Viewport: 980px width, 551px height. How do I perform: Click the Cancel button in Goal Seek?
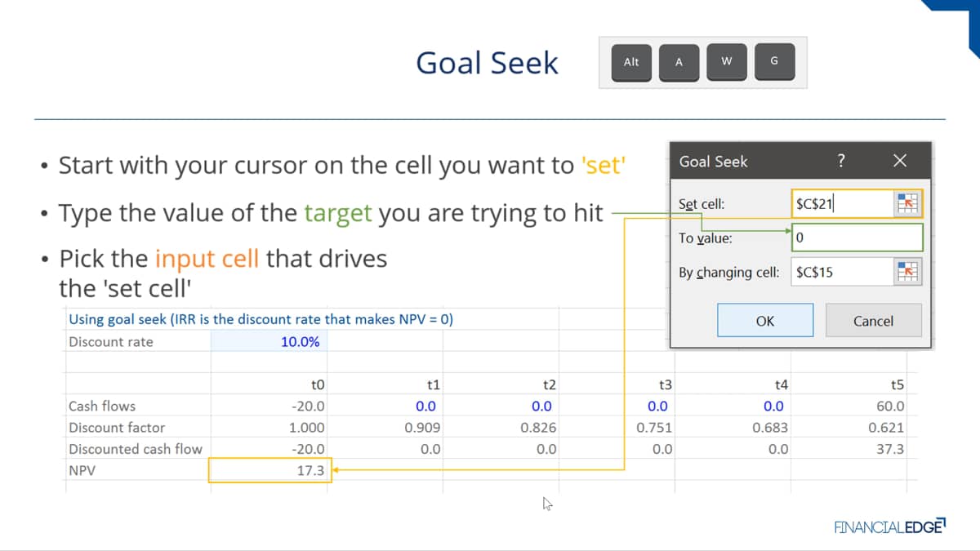[x=873, y=321]
